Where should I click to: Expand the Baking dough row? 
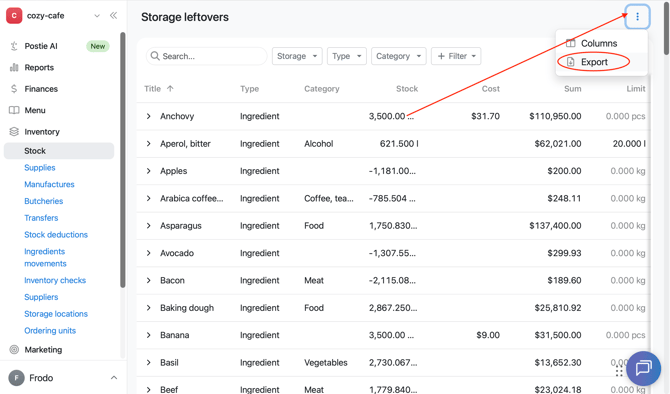click(148, 308)
